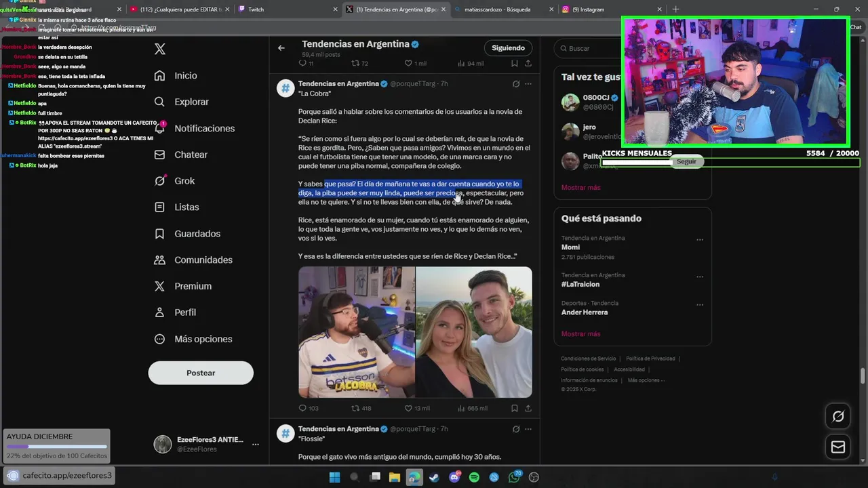Open the X logo home link
Screen dimensions: 868x488
(x=160, y=49)
